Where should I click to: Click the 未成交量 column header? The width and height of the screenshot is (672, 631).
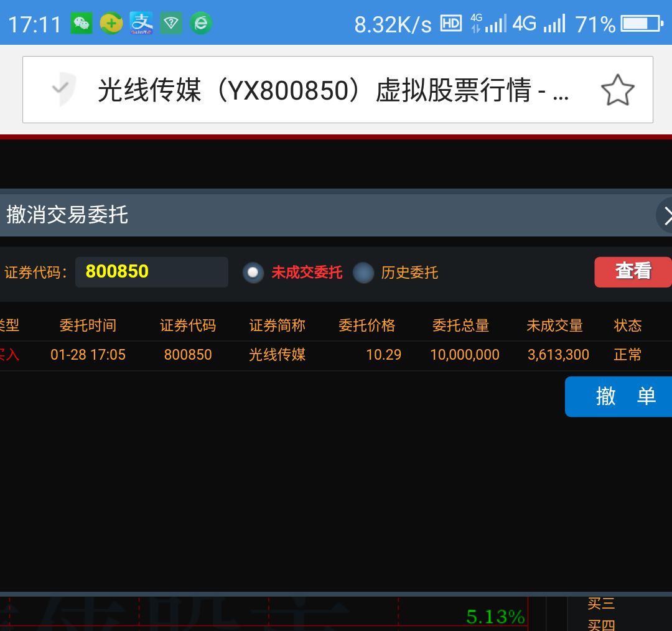pyautogui.click(x=554, y=325)
